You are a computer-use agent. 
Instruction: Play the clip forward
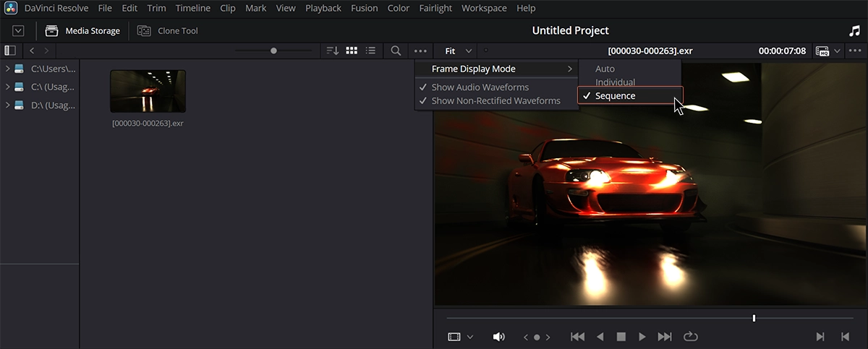coord(642,337)
